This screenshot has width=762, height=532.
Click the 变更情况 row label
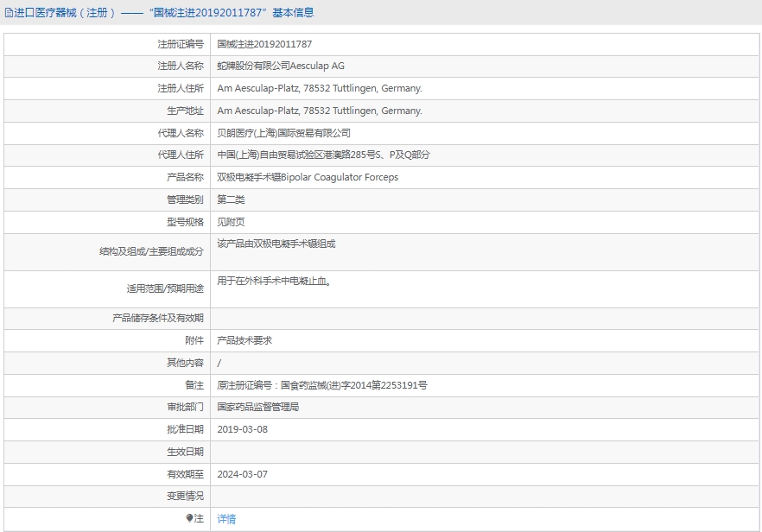click(x=186, y=496)
